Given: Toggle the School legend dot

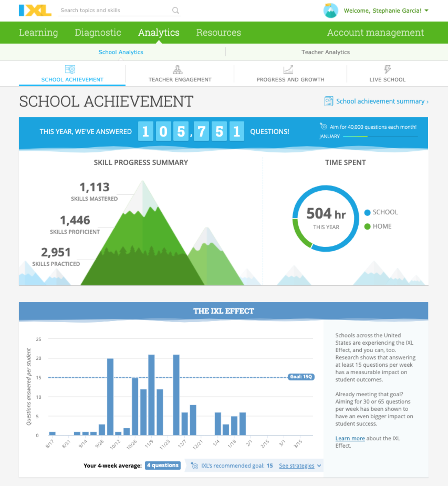Looking at the screenshot, I should (x=367, y=212).
